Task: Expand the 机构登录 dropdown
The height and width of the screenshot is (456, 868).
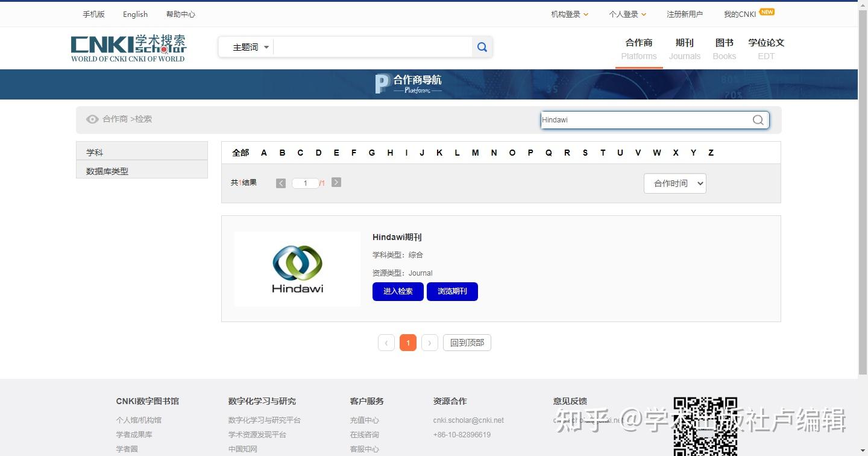Action: (570, 14)
